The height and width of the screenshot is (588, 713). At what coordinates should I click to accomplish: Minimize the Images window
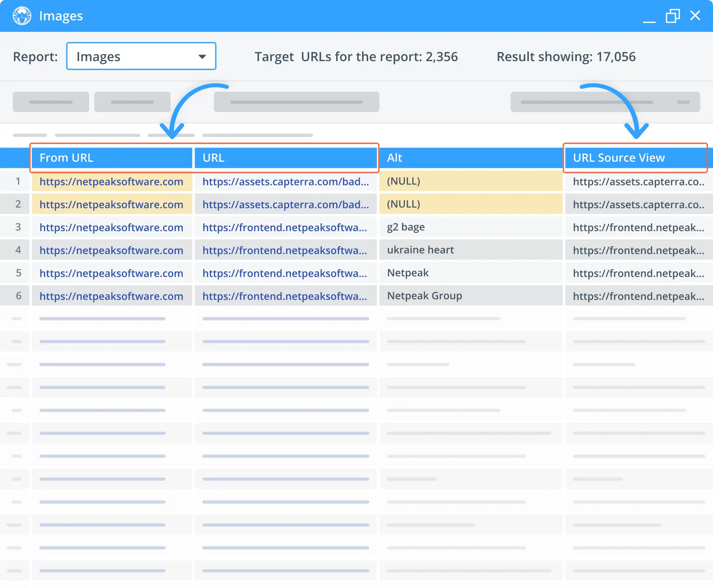(x=649, y=21)
